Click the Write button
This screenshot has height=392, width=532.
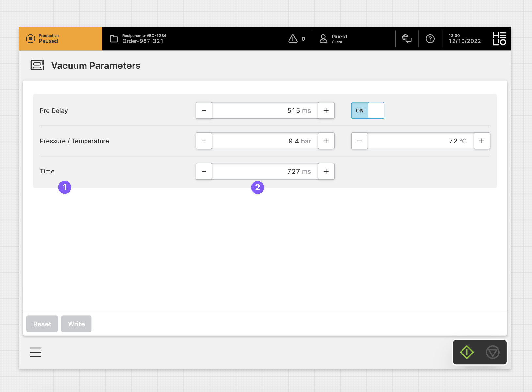76,324
